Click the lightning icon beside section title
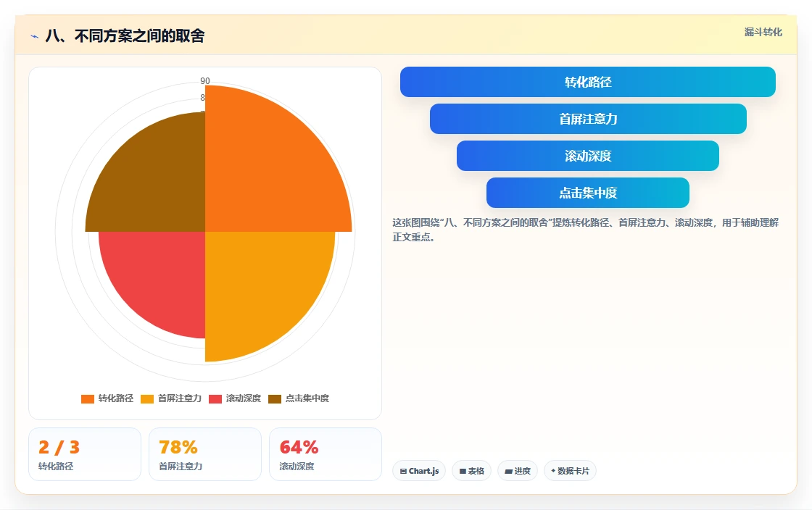Image resolution: width=812 pixels, height=510 pixels. pyautogui.click(x=35, y=36)
